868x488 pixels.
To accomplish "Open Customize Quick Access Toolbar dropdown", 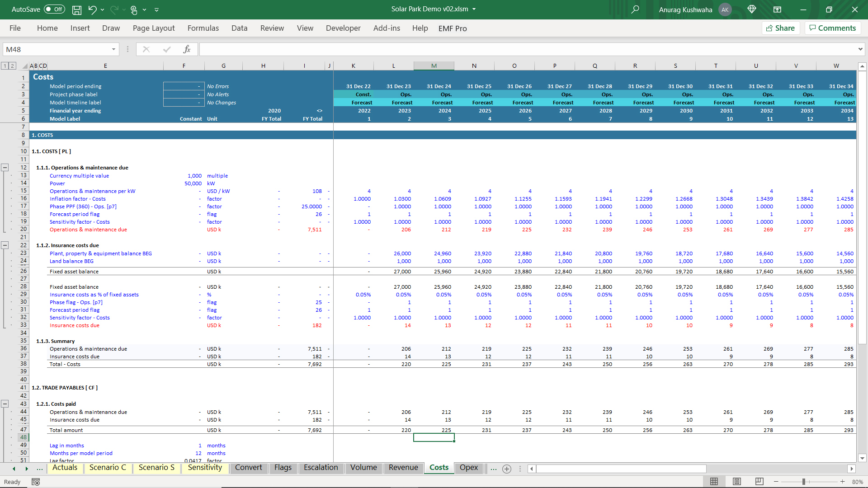I will (x=156, y=9).
